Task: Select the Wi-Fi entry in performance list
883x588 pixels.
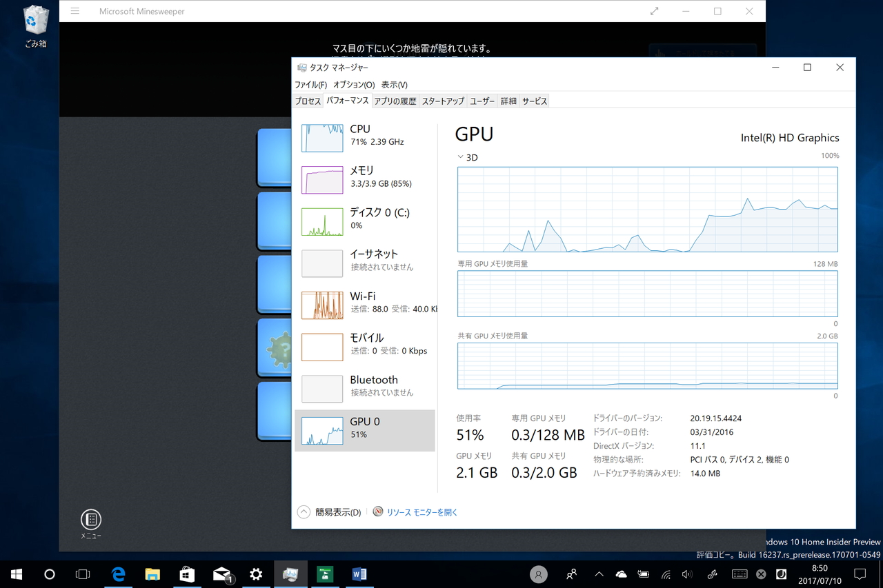Action: click(365, 305)
